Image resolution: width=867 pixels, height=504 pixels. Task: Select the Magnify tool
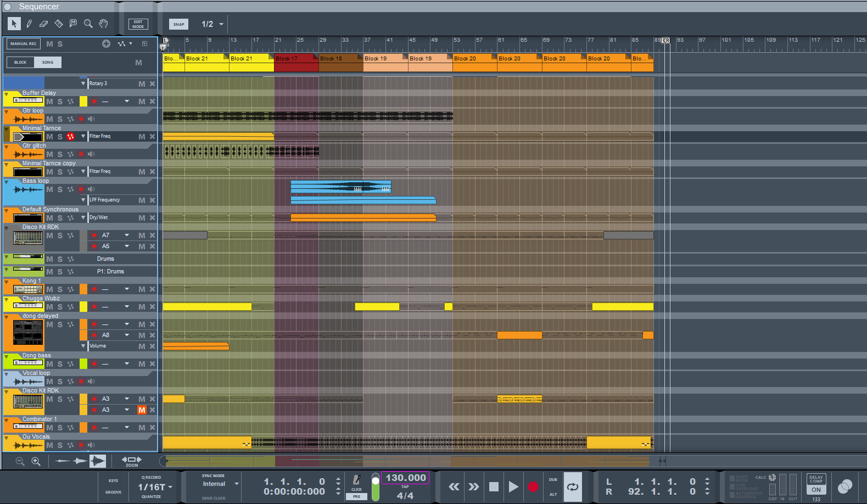pyautogui.click(x=88, y=24)
